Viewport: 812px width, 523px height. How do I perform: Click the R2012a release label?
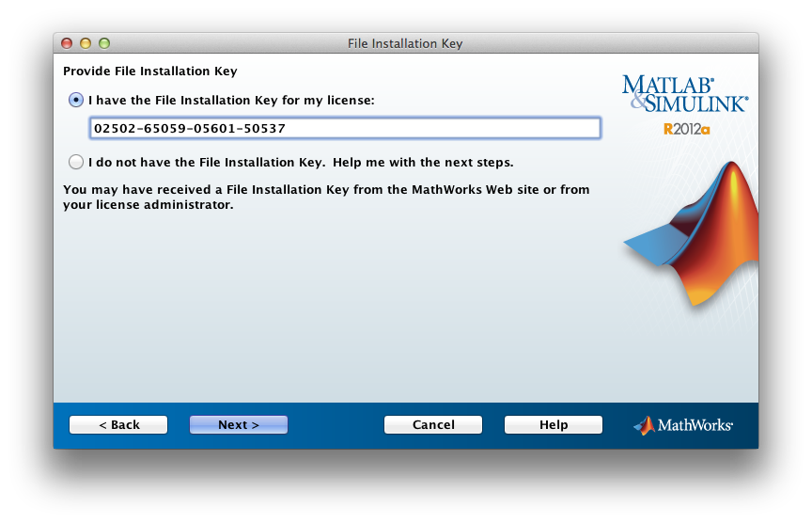[x=686, y=129]
